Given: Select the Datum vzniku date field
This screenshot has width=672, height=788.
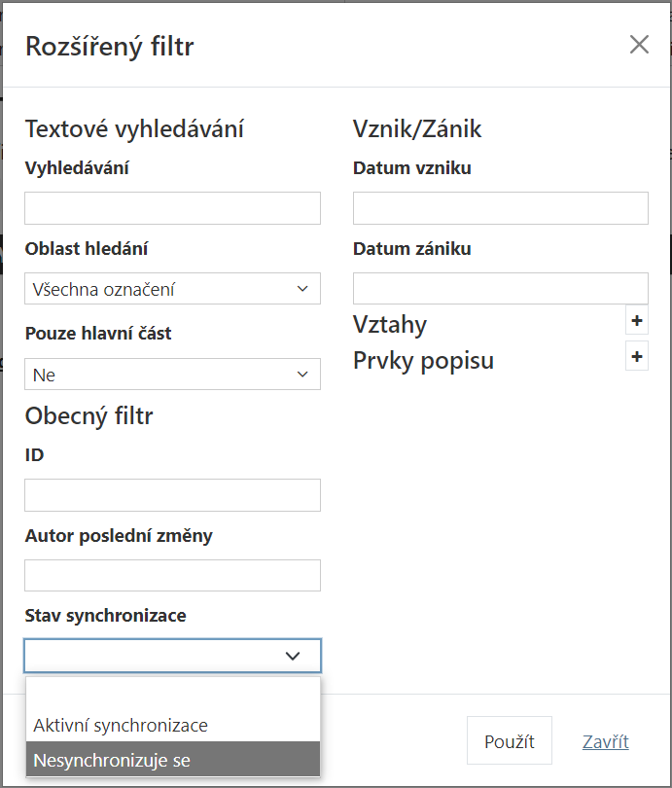Looking at the screenshot, I should click(500, 208).
